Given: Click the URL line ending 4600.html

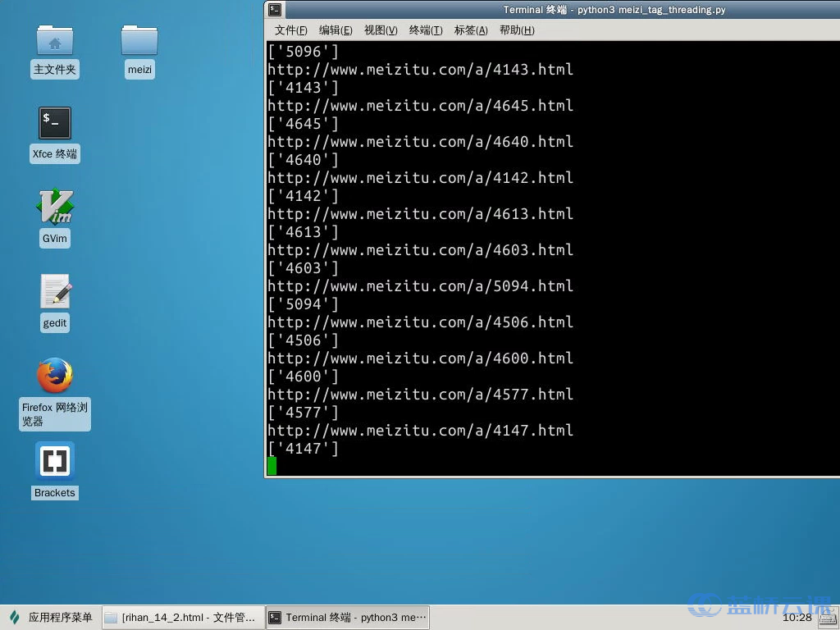Looking at the screenshot, I should pyautogui.click(x=420, y=358).
